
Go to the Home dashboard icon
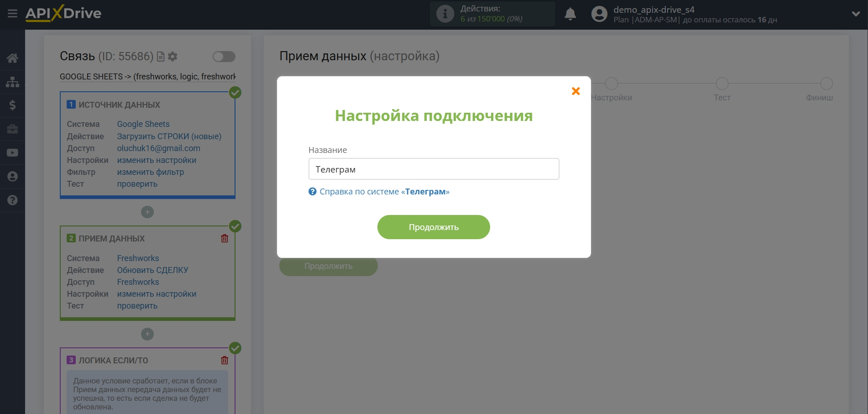pos(12,58)
